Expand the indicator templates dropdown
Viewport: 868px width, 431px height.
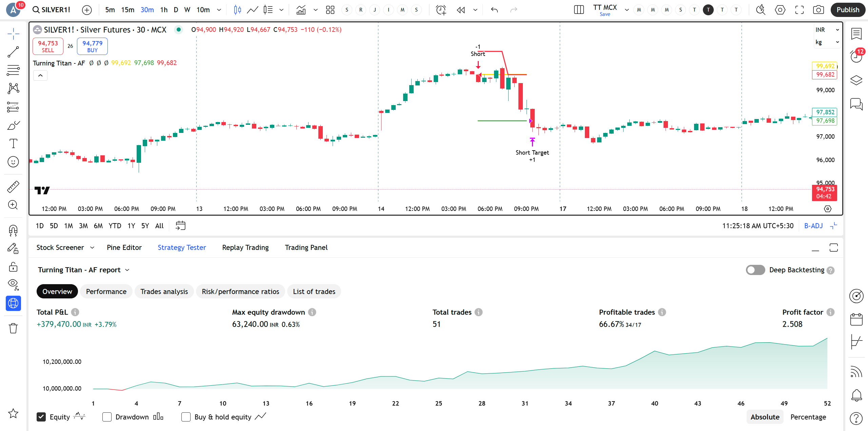coord(316,10)
